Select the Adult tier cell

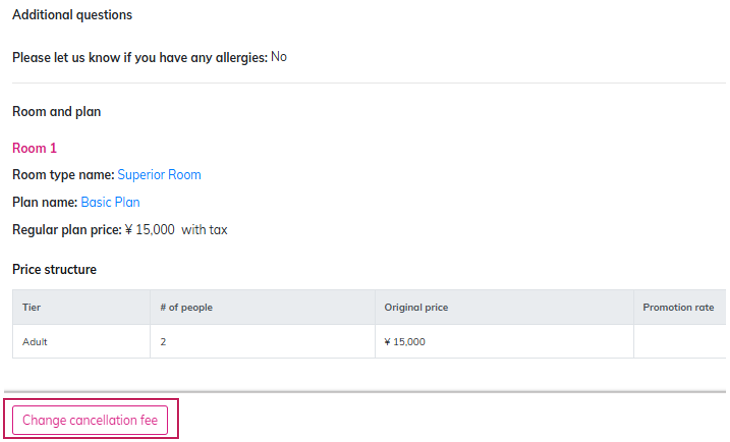click(x=35, y=342)
